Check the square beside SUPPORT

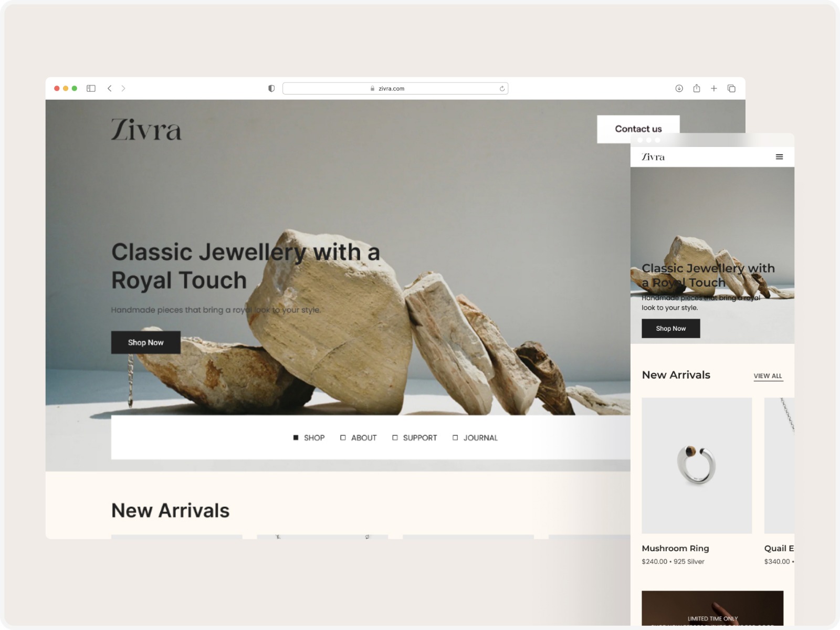[x=395, y=437]
